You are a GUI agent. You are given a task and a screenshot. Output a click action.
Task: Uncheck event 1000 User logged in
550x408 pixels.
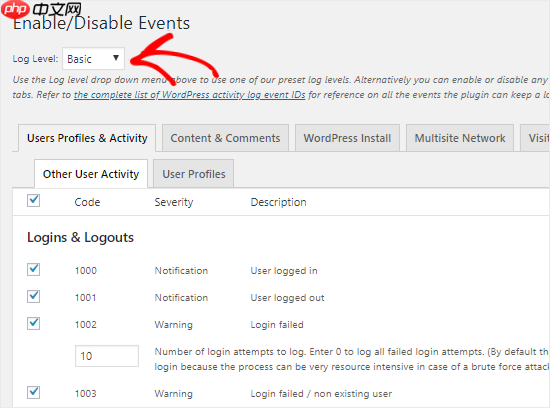click(34, 269)
